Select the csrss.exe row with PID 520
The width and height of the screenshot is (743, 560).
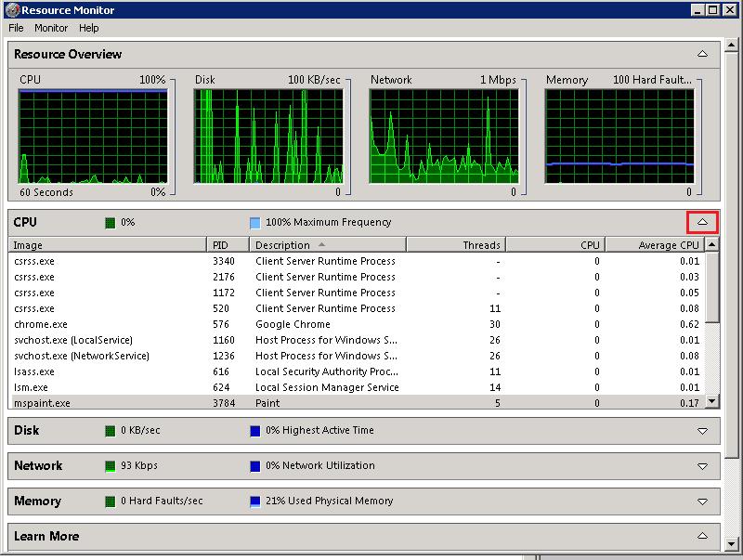point(357,308)
